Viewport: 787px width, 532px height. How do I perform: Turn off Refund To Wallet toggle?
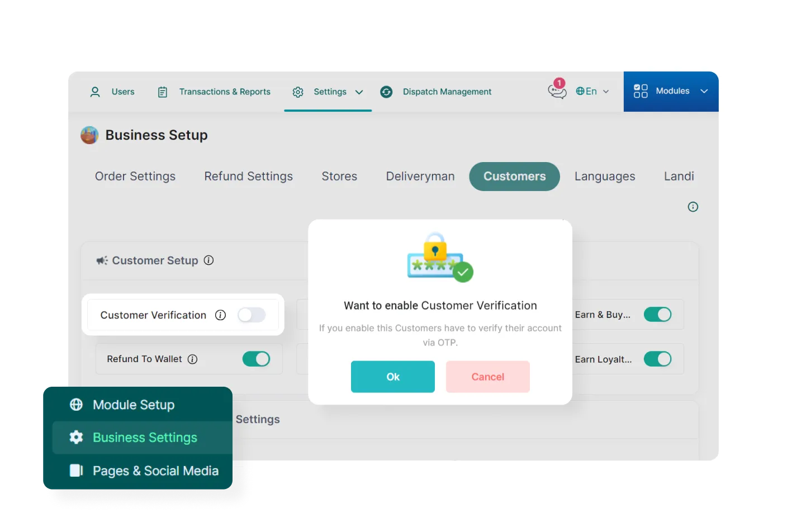256,359
